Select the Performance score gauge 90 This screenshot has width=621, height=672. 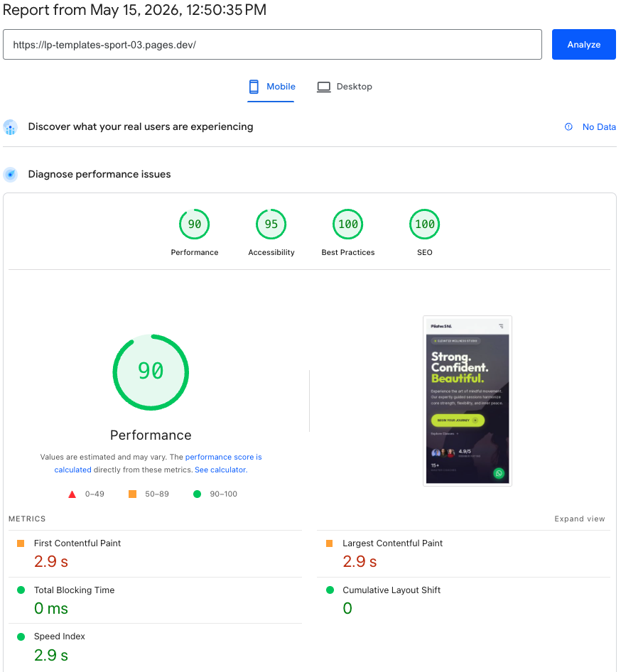click(x=194, y=224)
